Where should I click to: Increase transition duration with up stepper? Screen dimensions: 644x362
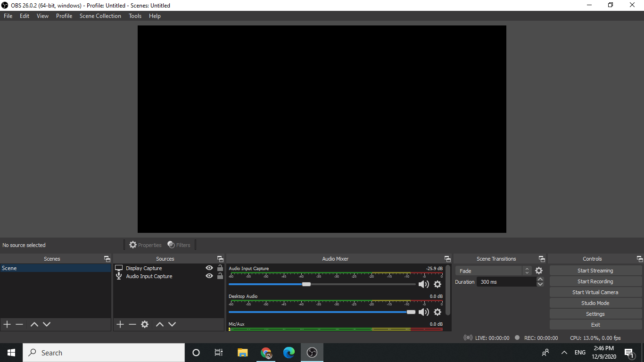coord(540,279)
